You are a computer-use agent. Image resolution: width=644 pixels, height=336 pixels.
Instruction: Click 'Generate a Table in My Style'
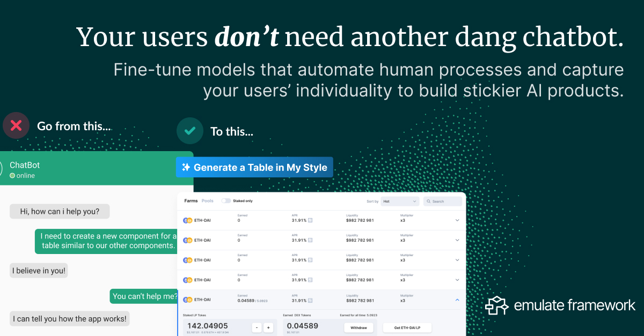[x=261, y=167]
